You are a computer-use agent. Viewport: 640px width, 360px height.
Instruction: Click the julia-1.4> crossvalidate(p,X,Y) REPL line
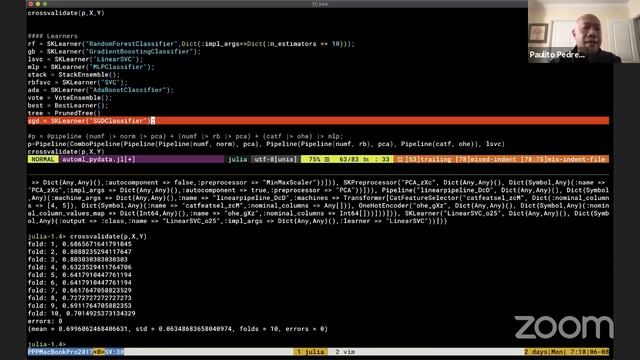pos(87,236)
